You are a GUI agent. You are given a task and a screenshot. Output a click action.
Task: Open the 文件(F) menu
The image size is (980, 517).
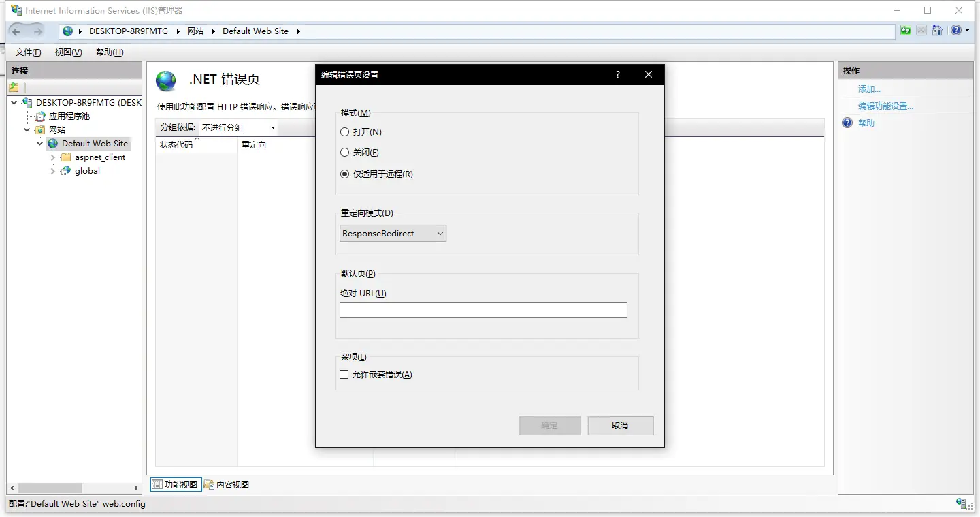point(29,52)
